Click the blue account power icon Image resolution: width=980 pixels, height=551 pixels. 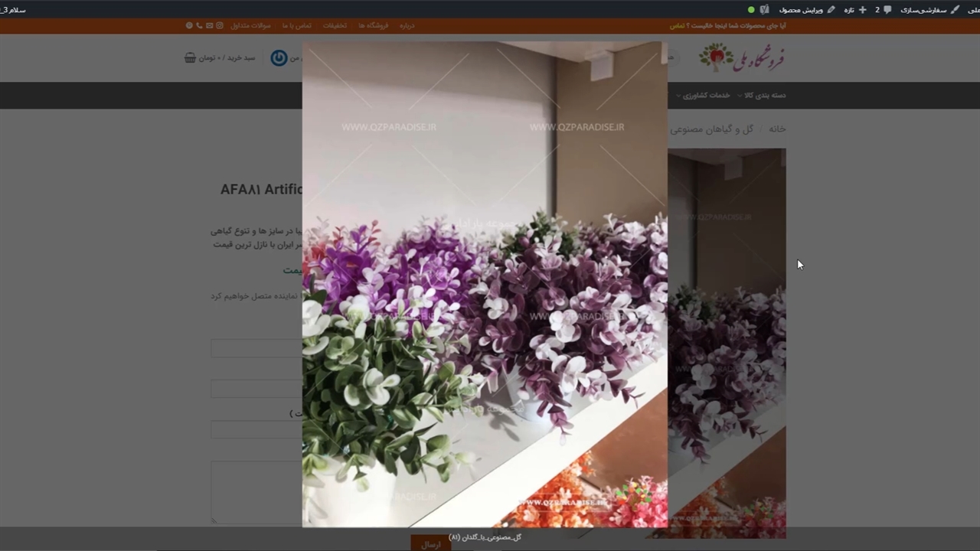pyautogui.click(x=279, y=58)
